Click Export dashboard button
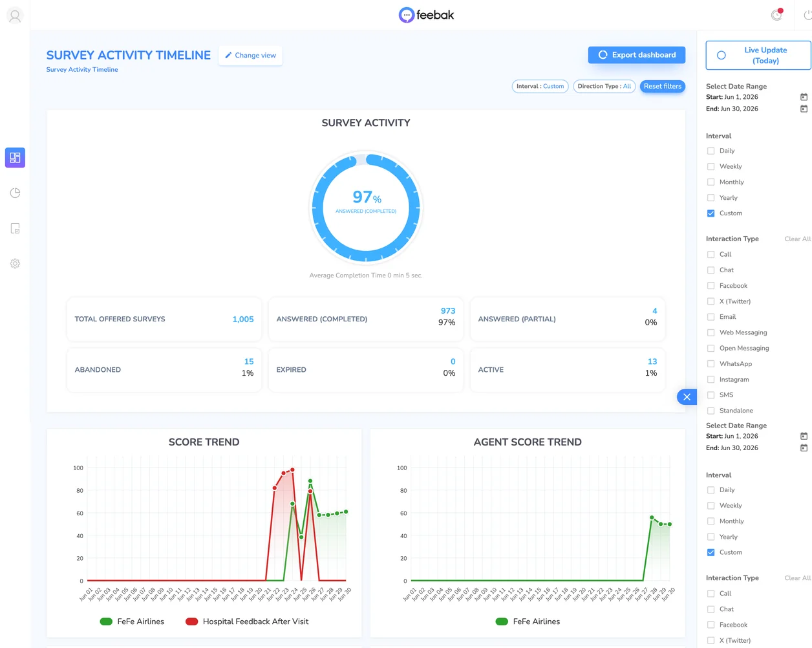Image resolution: width=812 pixels, height=648 pixels. [637, 55]
